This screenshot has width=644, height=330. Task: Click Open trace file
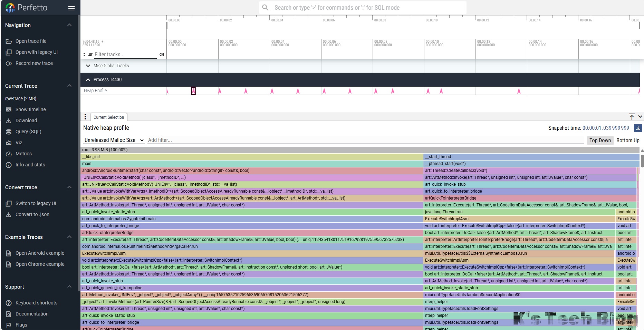click(x=31, y=41)
